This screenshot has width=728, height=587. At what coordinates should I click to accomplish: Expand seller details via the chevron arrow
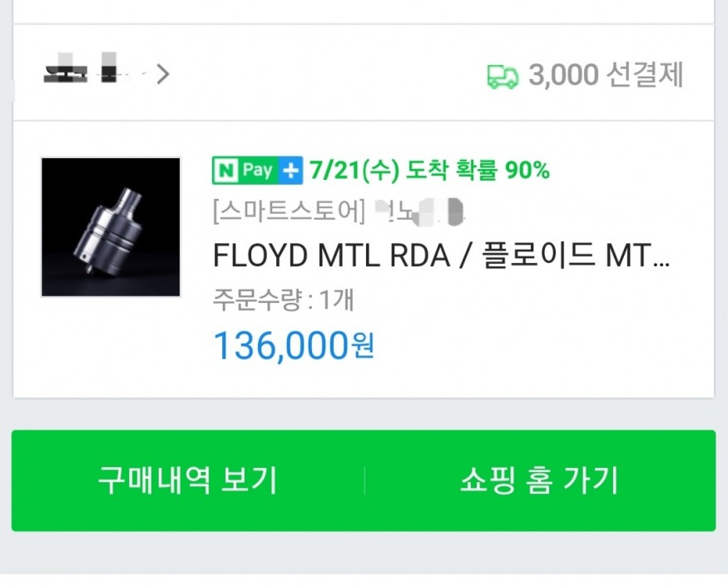click(x=163, y=74)
